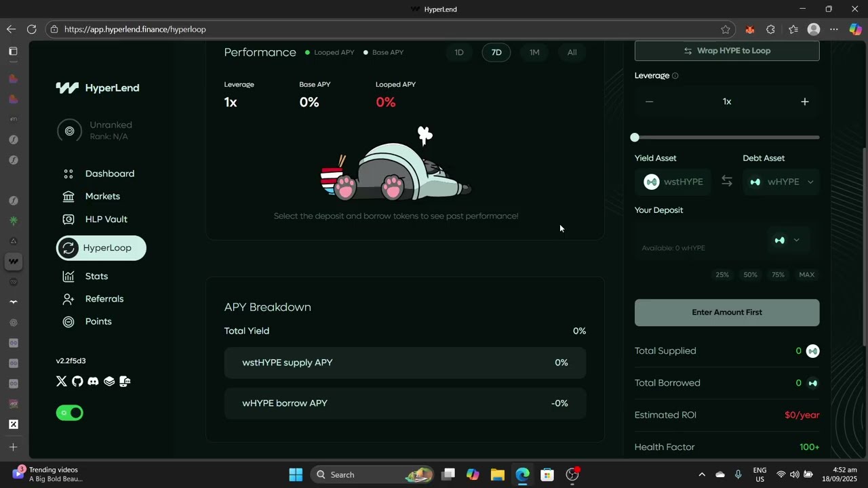Swap yield and debt assets arrows
This screenshot has height=488, width=868.
[x=727, y=182]
